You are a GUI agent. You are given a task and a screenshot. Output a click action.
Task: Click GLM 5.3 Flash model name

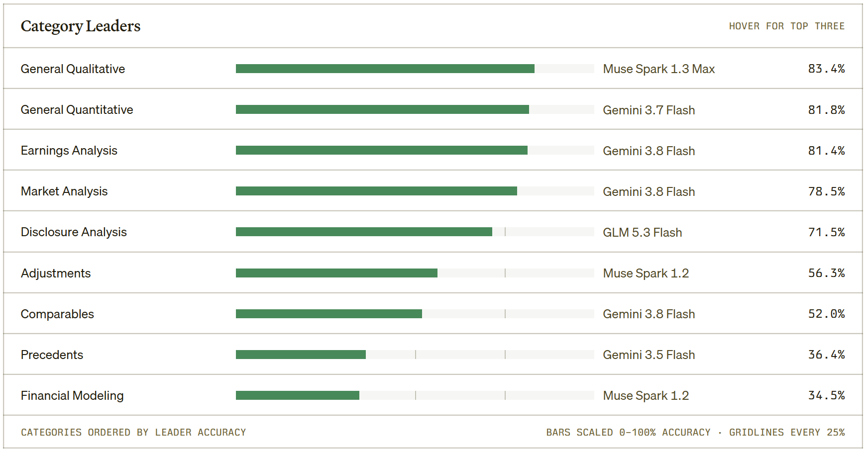643,232
